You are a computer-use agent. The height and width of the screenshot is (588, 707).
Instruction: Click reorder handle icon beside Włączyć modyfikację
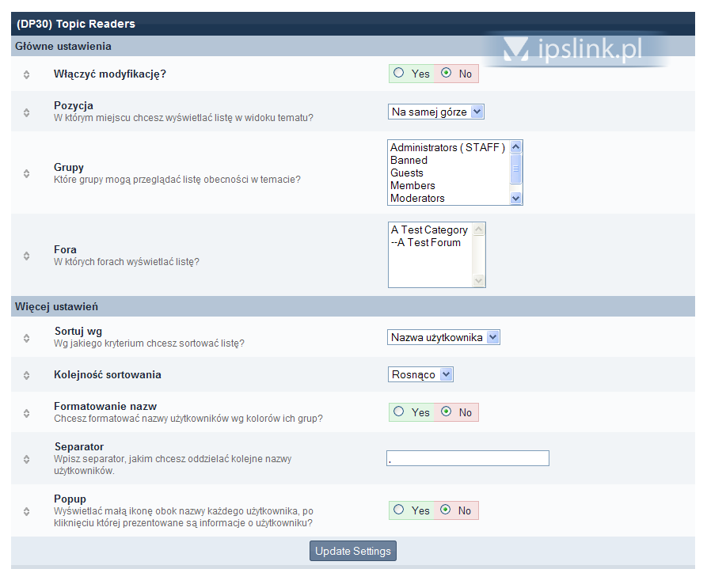(26, 74)
